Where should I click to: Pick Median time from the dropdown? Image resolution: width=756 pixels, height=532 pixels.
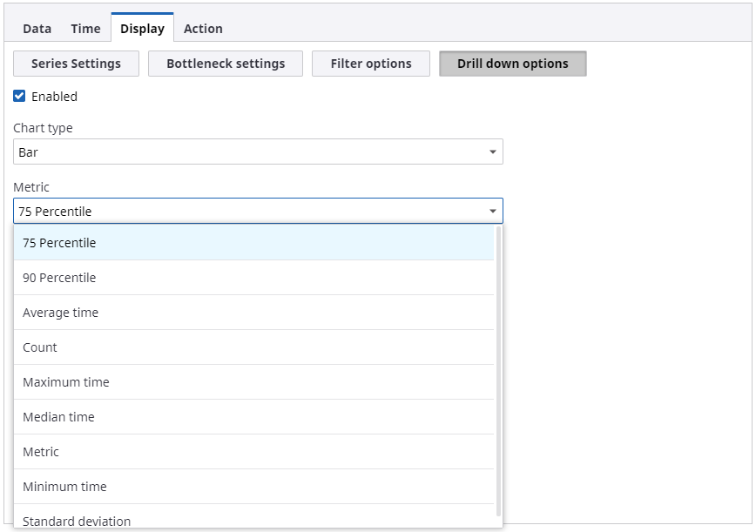click(x=58, y=417)
